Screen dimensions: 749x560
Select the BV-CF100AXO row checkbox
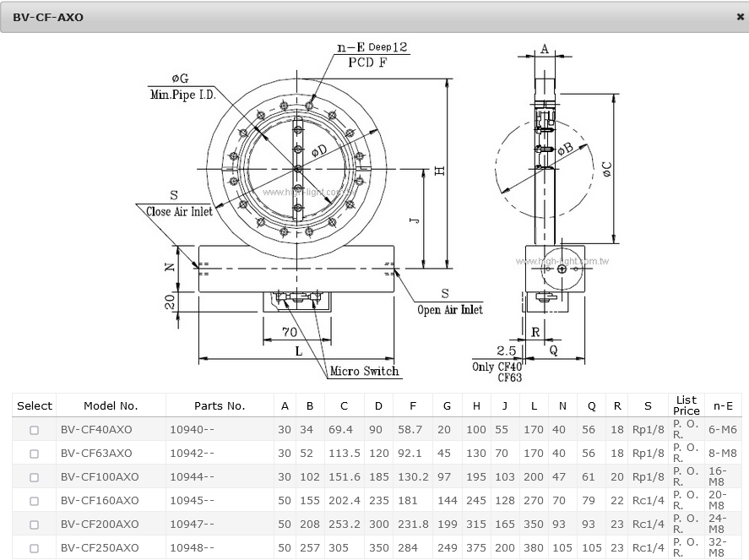point(35,477)
